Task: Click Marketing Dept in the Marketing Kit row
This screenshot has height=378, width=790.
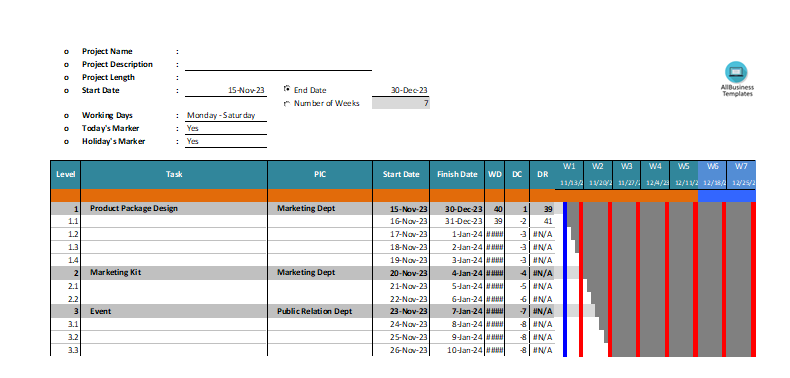Action: pyautogui.click(x=320, y=273)
